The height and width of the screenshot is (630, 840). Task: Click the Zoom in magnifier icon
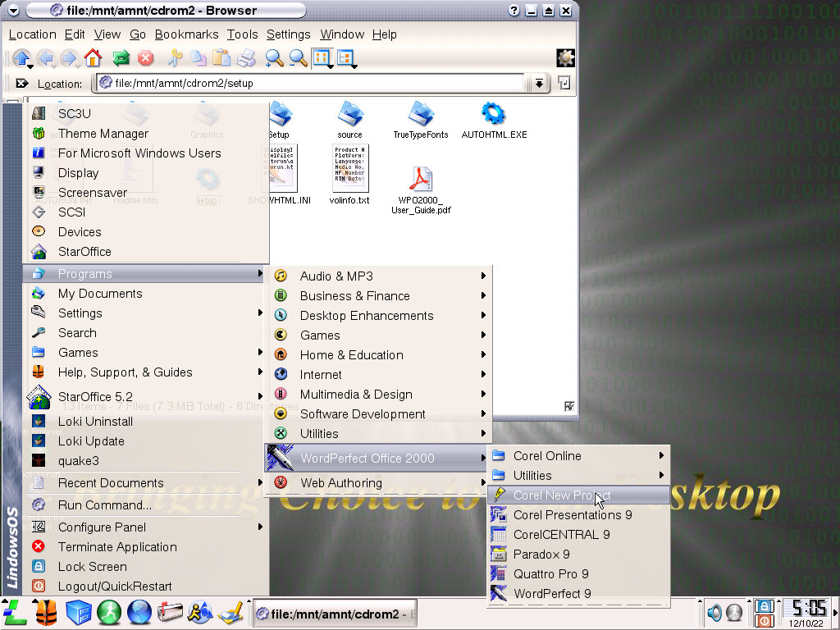(274, 58)
